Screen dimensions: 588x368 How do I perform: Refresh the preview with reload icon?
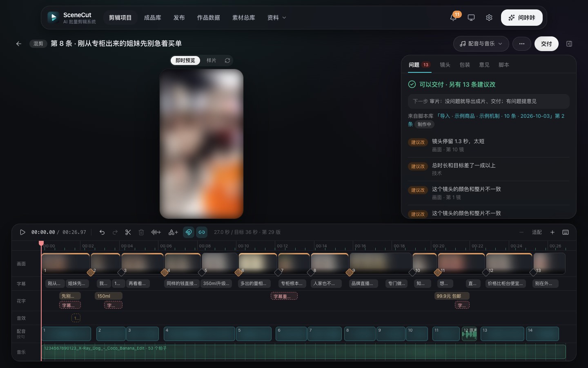(227, 61)
